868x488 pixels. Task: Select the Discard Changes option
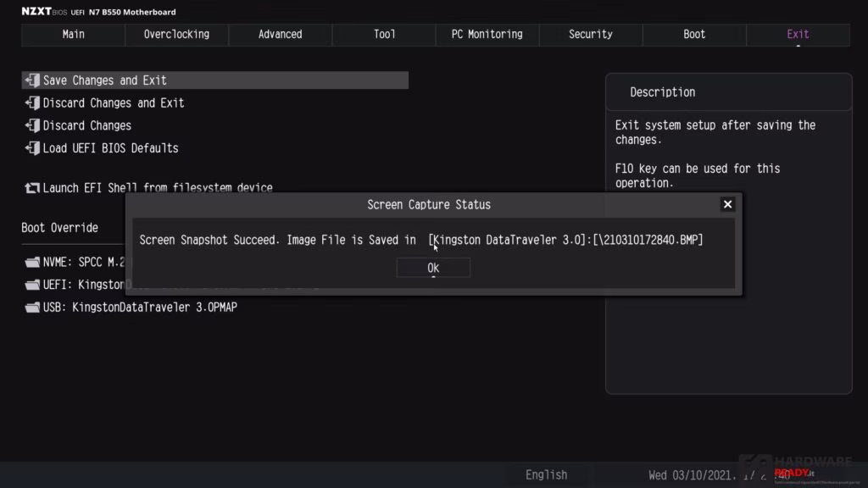click(x=87, y=125)
